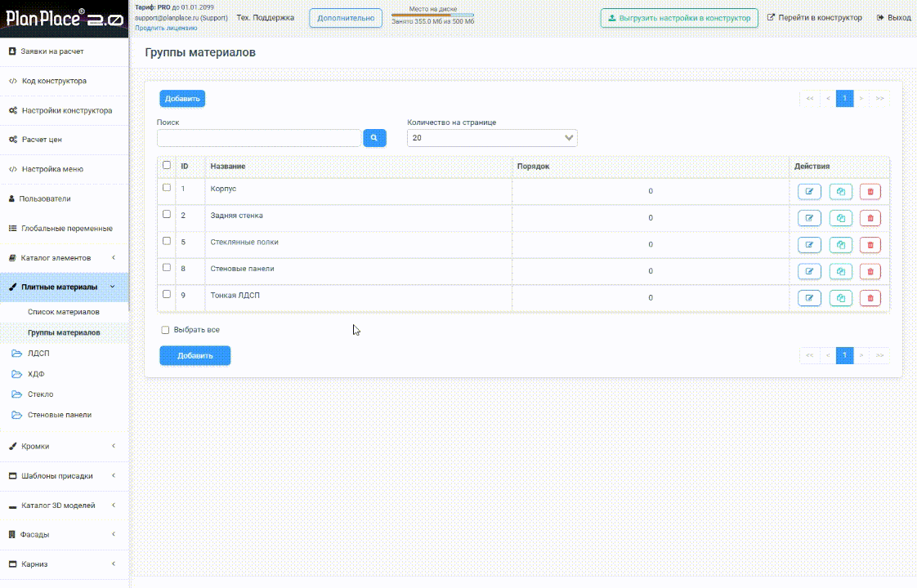Expand Шаблоны присадки section
The image size is (917, 588).
(x=64, y=476)
